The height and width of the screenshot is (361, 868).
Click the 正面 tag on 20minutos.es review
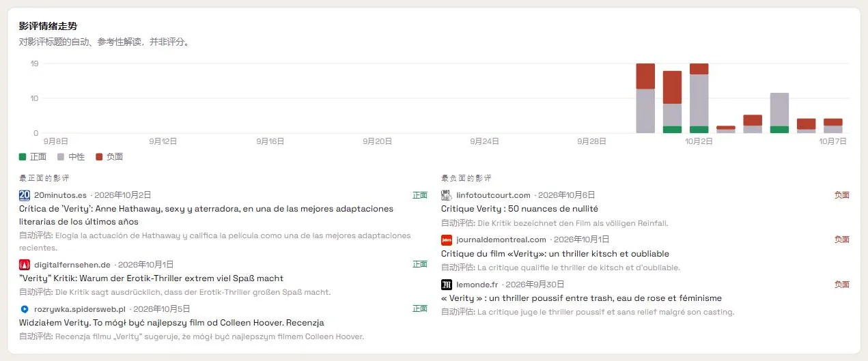pyautogui.click(x=420, y=195)
